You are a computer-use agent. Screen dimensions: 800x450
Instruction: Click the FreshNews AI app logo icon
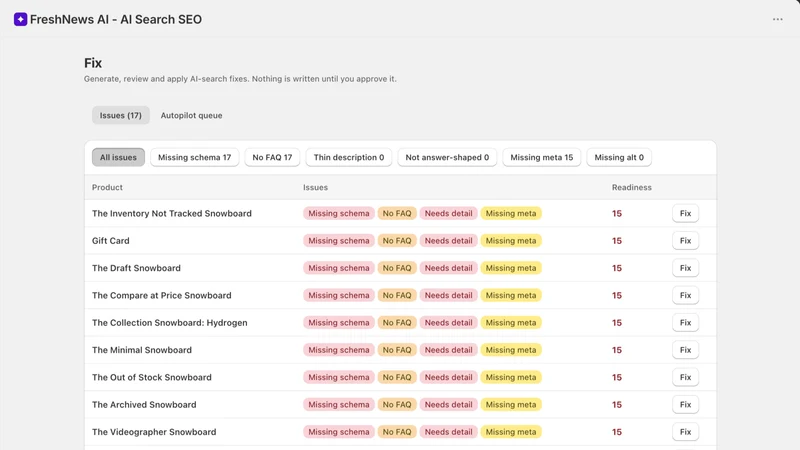pyautogui.click(x=20, y=19)
